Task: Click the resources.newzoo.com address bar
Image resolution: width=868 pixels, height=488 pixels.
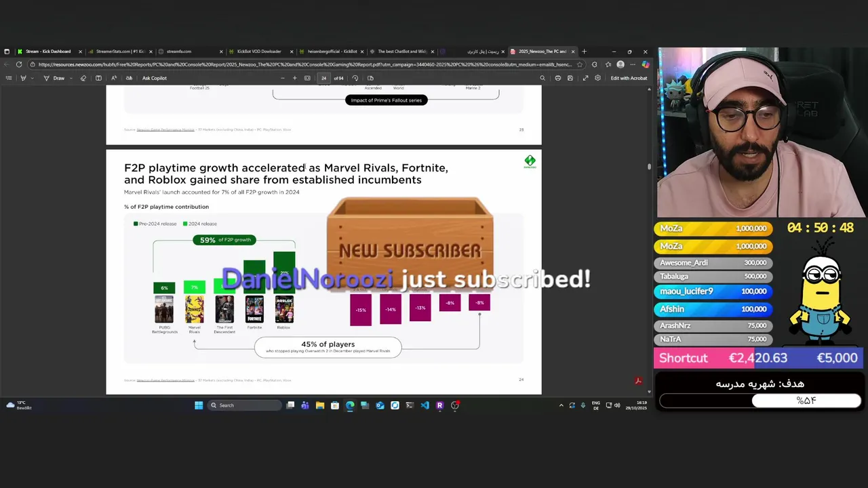Action: tap(305, 64)
